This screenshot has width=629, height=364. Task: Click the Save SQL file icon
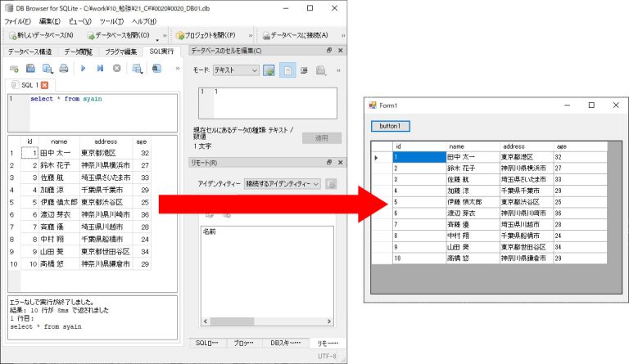(x=30, y=69)
